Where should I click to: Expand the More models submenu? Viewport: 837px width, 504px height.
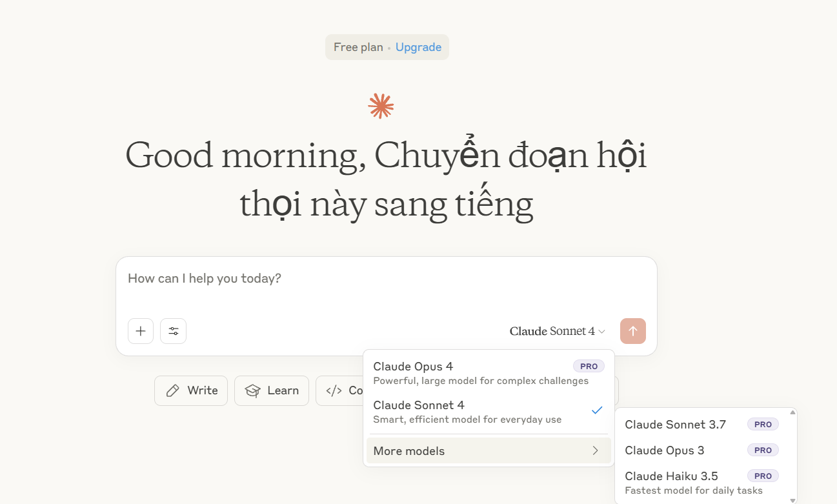point(489,451)
